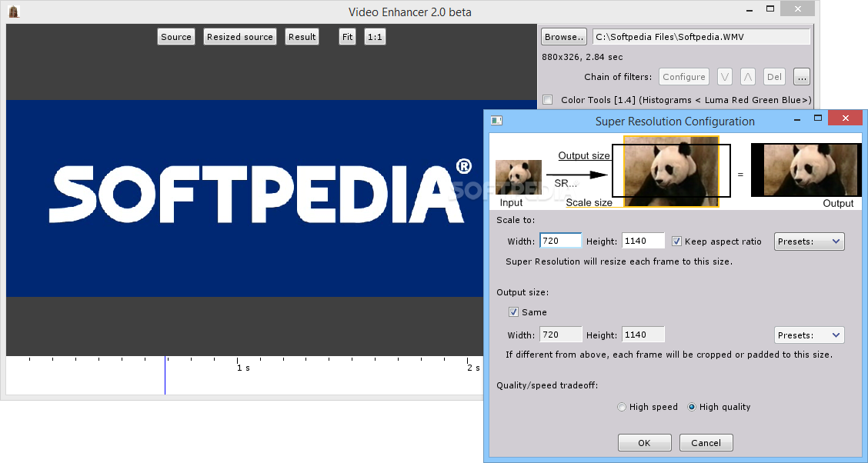868x463 pixels.
Task: Click the 880x326, 2.84 sec info text
Action: [582, 56]
